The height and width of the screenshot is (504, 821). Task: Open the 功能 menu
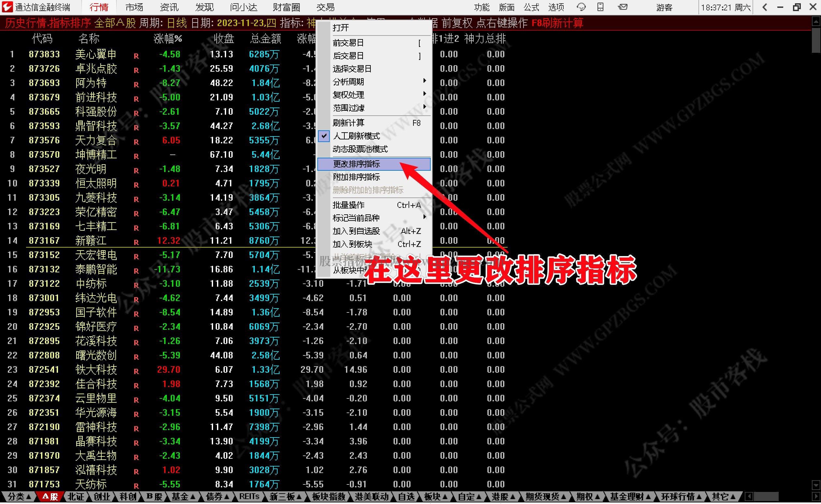482,7
